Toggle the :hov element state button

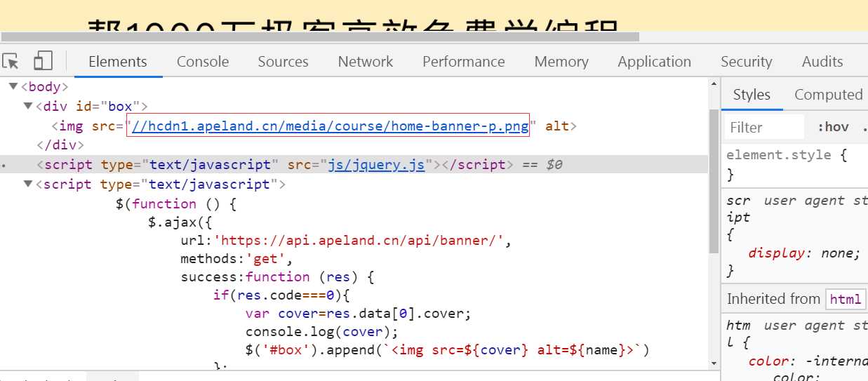pyautogui.click(x=833, y=127)
